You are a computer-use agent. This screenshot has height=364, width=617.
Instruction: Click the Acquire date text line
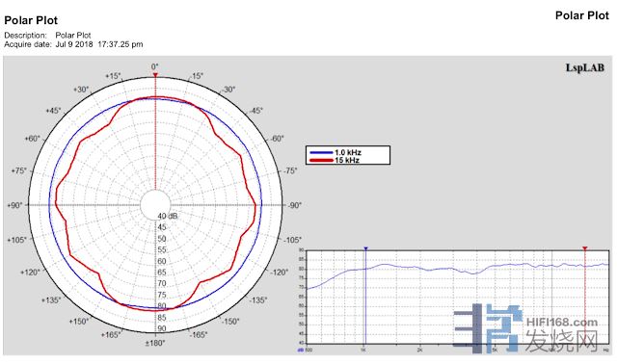73,44
